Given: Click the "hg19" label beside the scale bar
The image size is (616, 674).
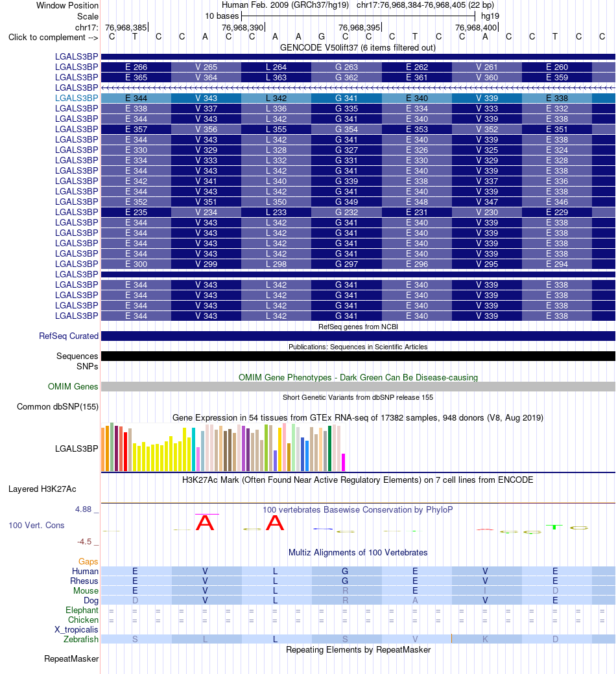Looking at the screenshot, I should point(490,16).
